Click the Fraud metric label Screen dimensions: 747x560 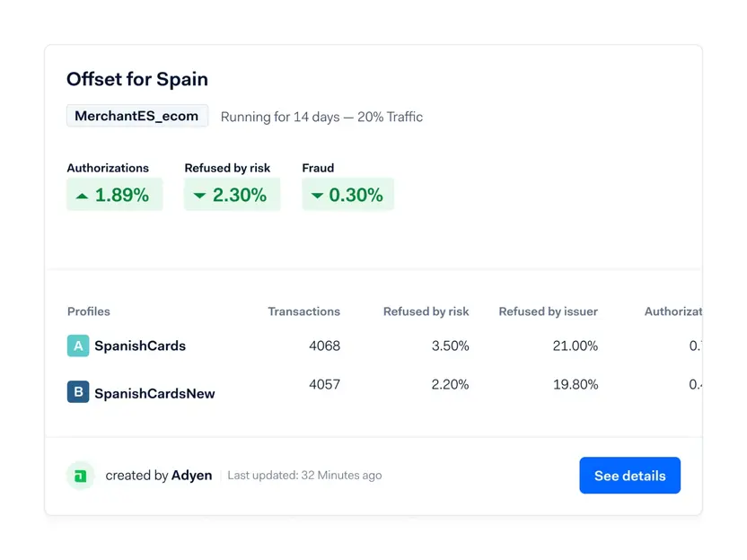318,168
